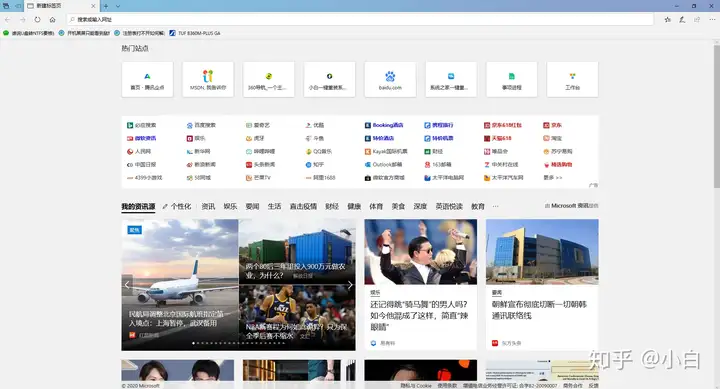Open 个性化 with the pencil icon
This screenshot has width=720, height=389.
[x=177, y=206]
